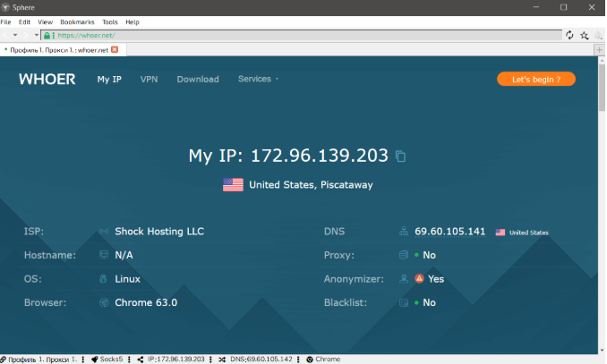
Task: Click the whoer.net URL address field
Action: point(302,35)
